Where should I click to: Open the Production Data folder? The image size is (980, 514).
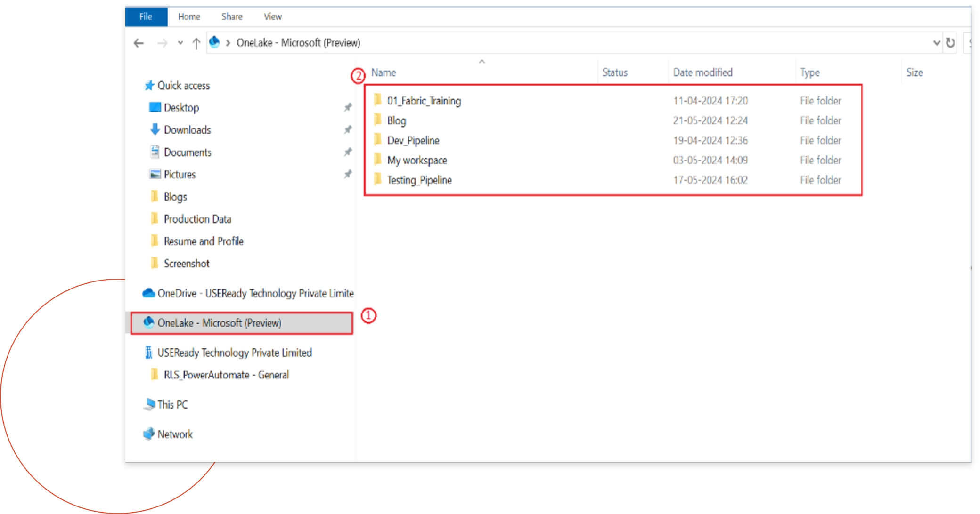[x=197, y=219]
